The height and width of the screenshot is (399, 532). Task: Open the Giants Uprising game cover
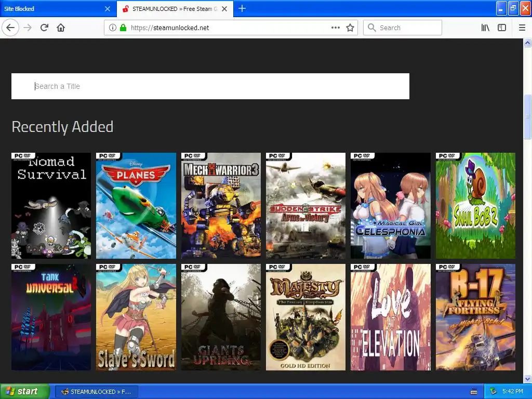(x=221, y=317)
